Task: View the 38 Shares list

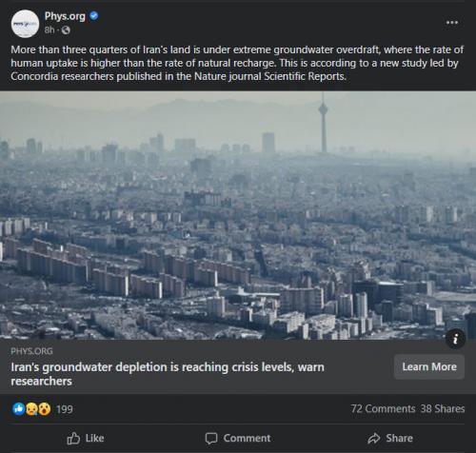Action: [443, 409]
